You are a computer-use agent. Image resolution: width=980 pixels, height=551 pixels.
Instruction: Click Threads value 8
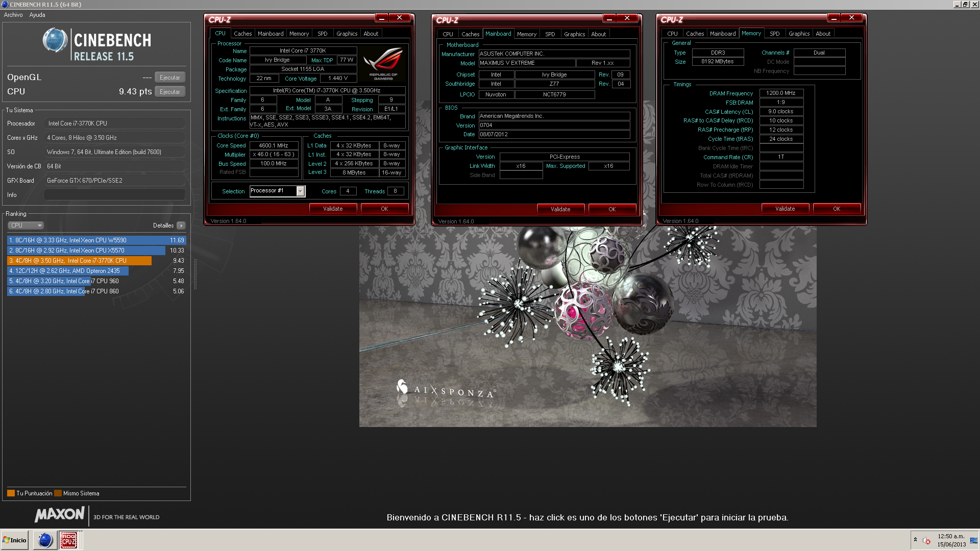396,191
